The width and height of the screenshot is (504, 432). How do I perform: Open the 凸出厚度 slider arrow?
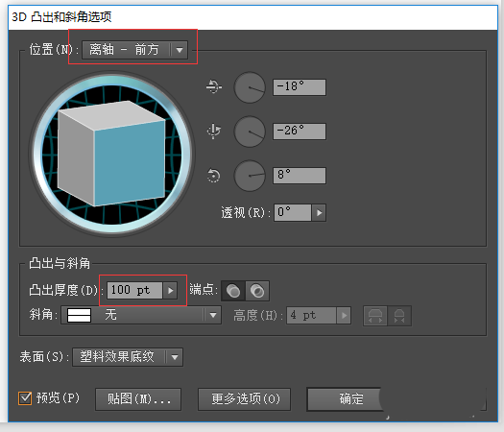pos(170,290)
